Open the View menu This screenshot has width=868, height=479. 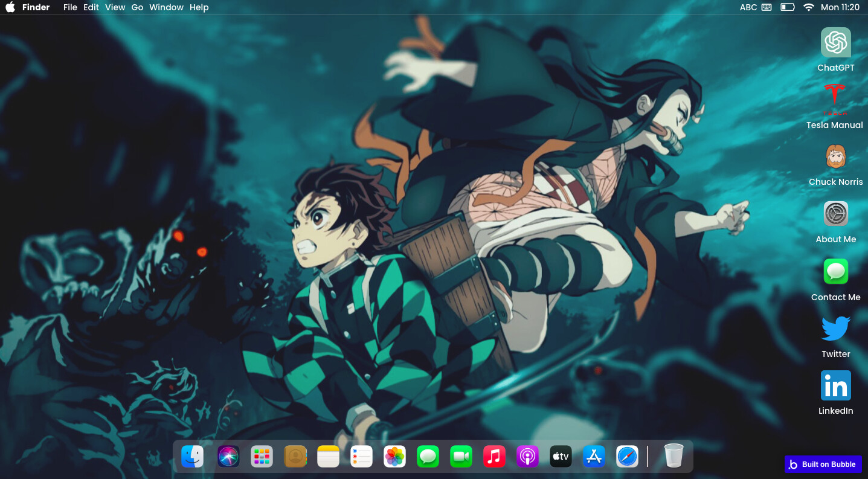pos(115,7)
